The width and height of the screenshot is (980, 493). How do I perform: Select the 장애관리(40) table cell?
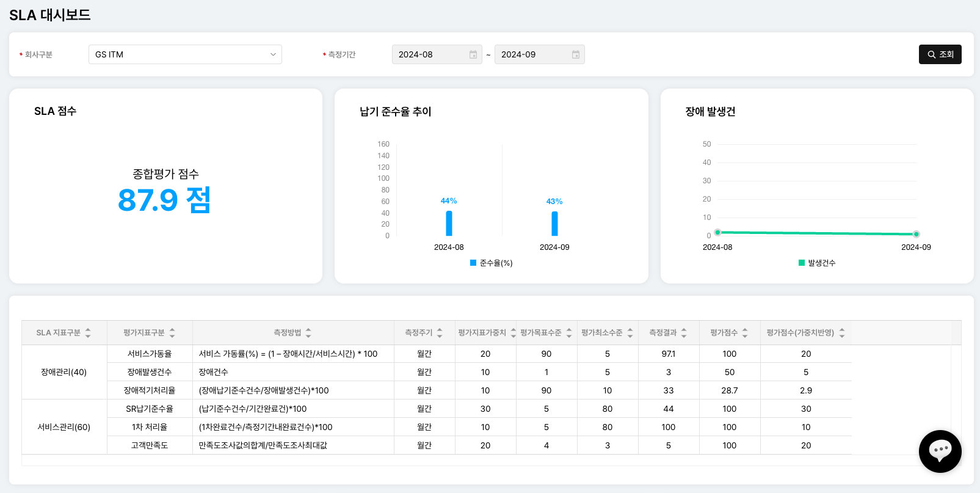[64, 372]
